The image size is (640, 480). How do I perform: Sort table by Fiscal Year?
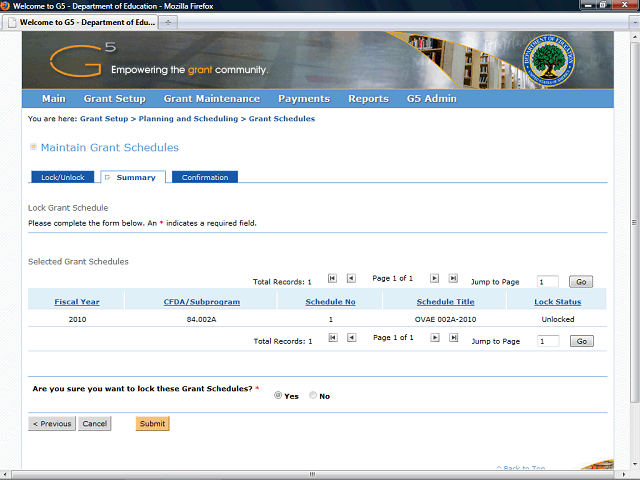(x=77, y=302)
